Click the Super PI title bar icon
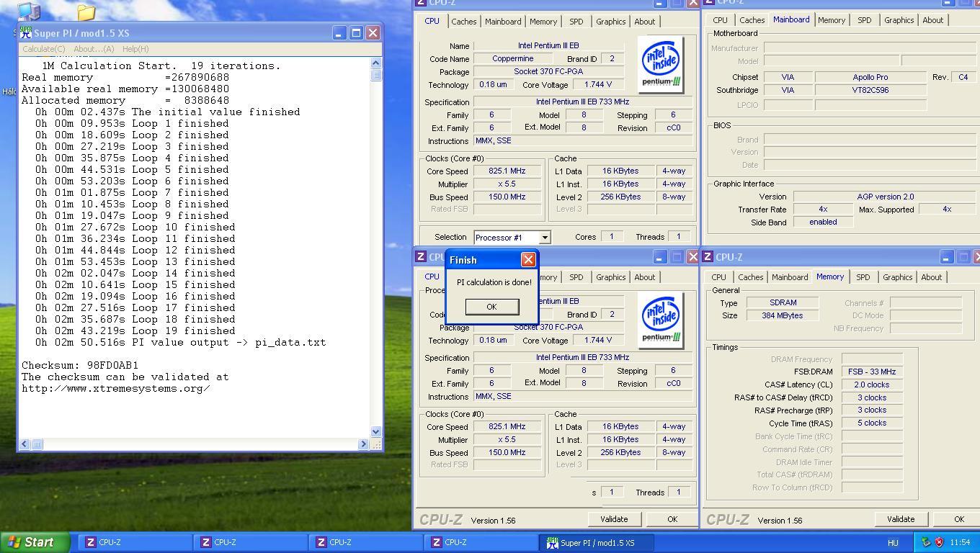The image size is (980, 553). tap(26, 33)
